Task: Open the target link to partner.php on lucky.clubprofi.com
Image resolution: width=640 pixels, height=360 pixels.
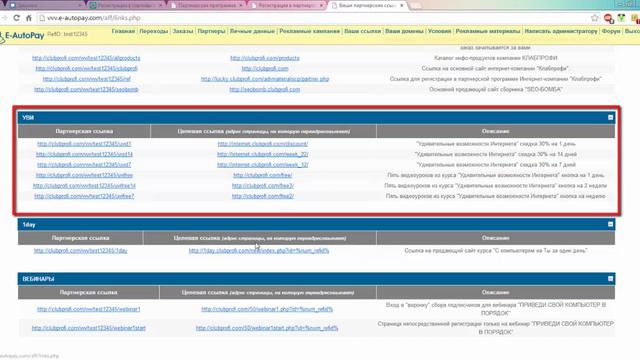Action: pos(265,79)
